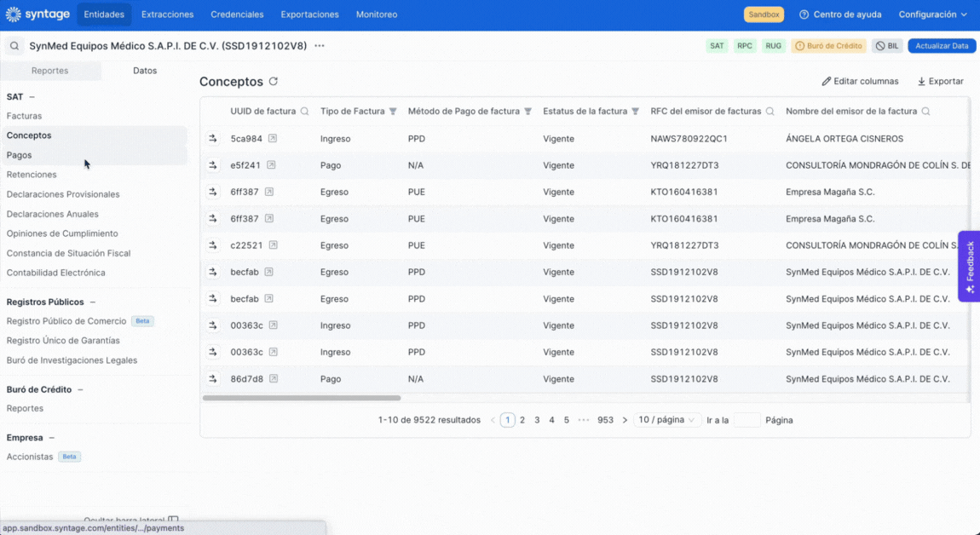Open Accionistas in the sidebar

tap(30, 457)
